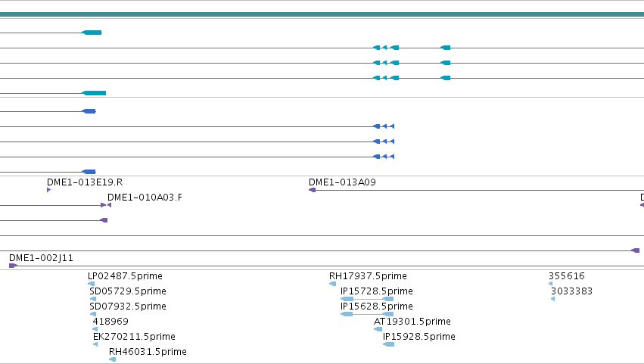The height and width of the screenshot is (364, 644).
Task: Click the purple arrow glyph under DME1-002J11
Action: (13, 266)
